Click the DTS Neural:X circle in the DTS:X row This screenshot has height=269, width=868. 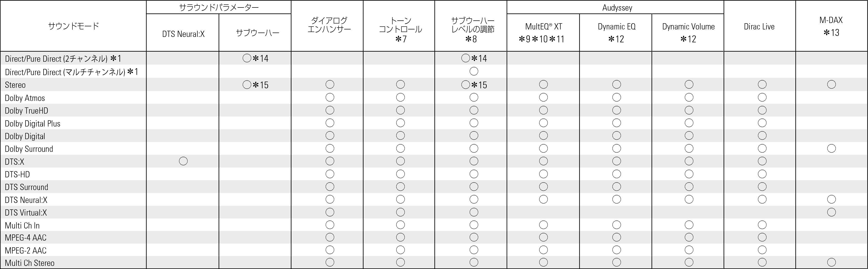(x=183, y=161)
